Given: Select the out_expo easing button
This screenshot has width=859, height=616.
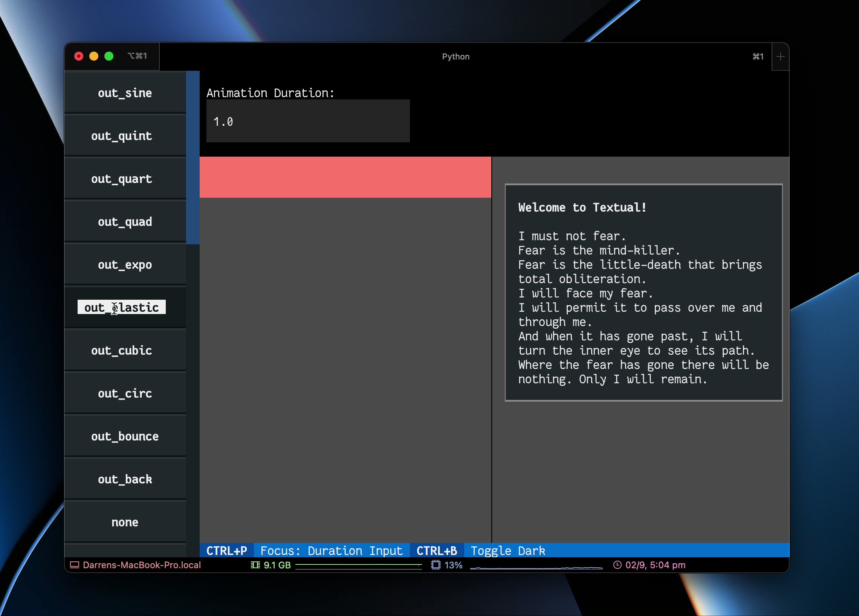Looking at the screenshot, I should point(125,265).
